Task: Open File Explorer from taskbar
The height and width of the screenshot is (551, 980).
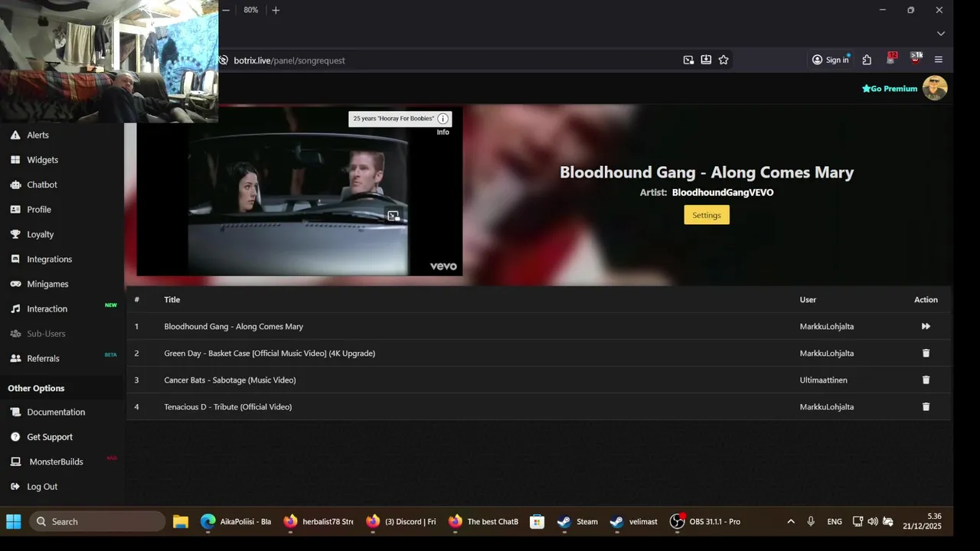Action: tap(181, 522)
